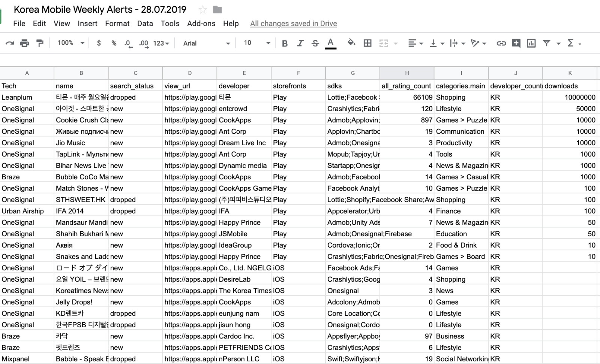Click the Borders grid icon

coord(367,43)
